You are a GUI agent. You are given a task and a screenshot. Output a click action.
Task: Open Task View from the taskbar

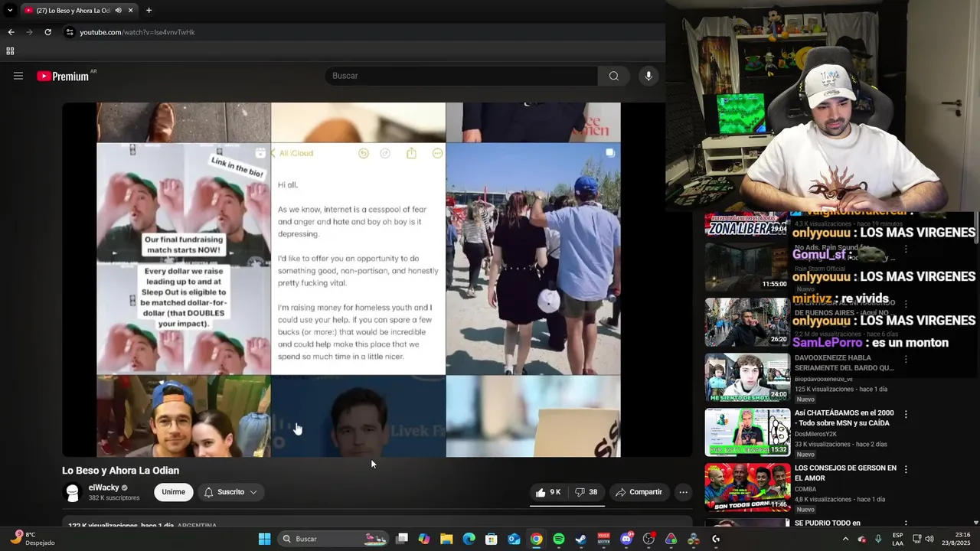402,539
